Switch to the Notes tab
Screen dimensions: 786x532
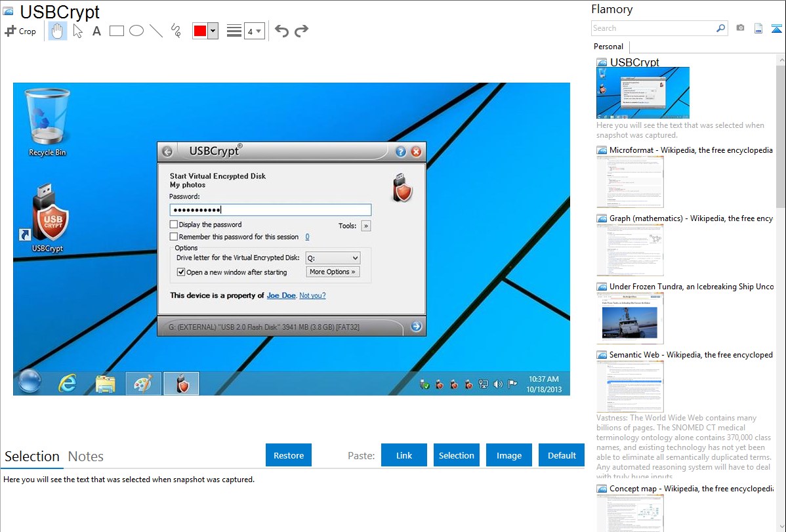click(86, 457)
